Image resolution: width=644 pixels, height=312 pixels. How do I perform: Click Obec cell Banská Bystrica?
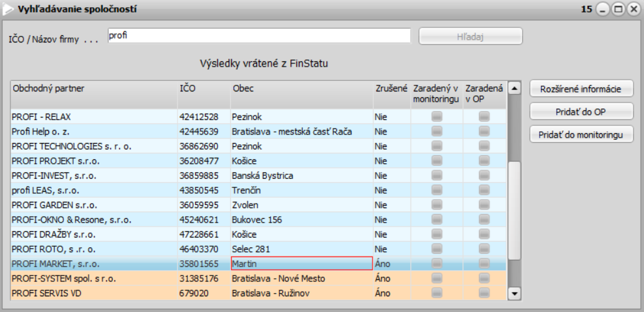click(x=302, y=176)
